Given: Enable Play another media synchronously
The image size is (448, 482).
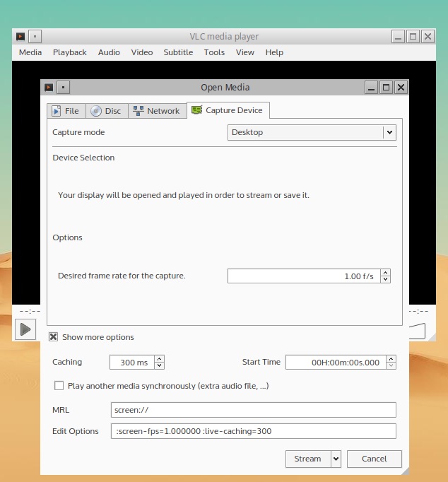Looking at the screenshot, I should (x=59, y=386).
